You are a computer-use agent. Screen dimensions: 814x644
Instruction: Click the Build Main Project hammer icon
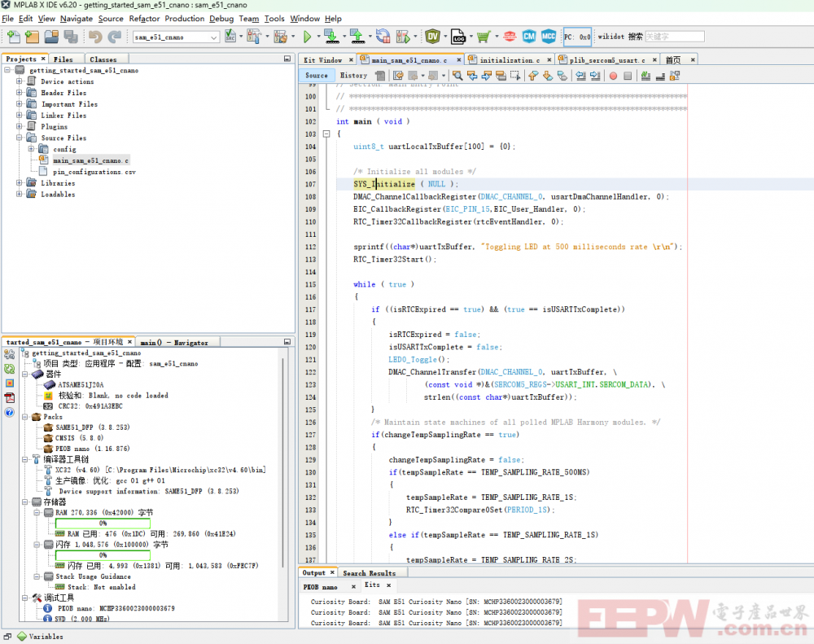pos(254,37)
